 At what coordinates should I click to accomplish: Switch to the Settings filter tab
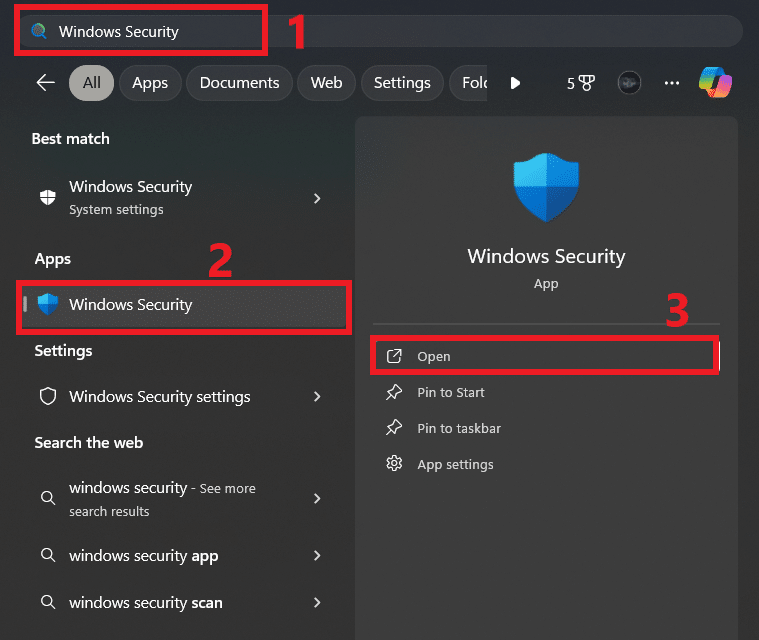pyautogui.click(x=402, y=83)
